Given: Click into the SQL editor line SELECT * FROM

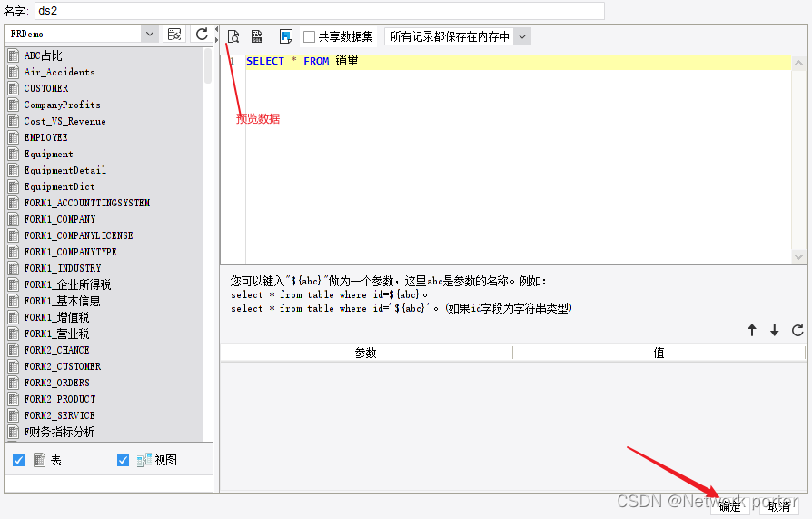Looking at the screenshot, I should pos(518,61).
